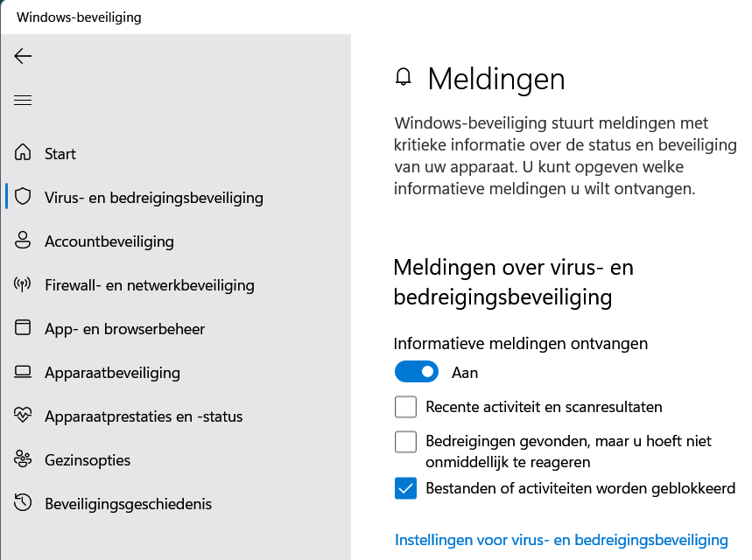Go to Apparaatprestaties en -status

pyautogui.click(x=144, y=416)
